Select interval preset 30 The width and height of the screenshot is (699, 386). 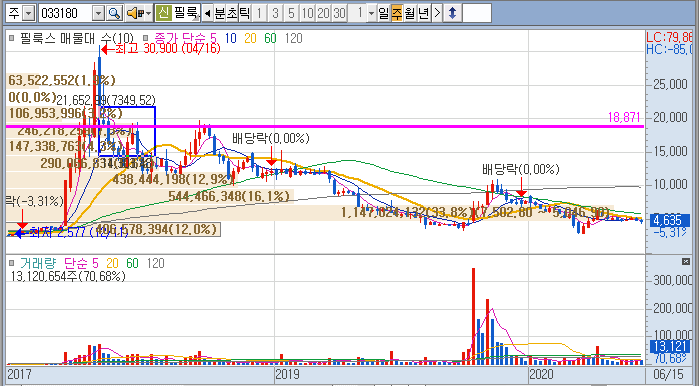tap(339, 13)
